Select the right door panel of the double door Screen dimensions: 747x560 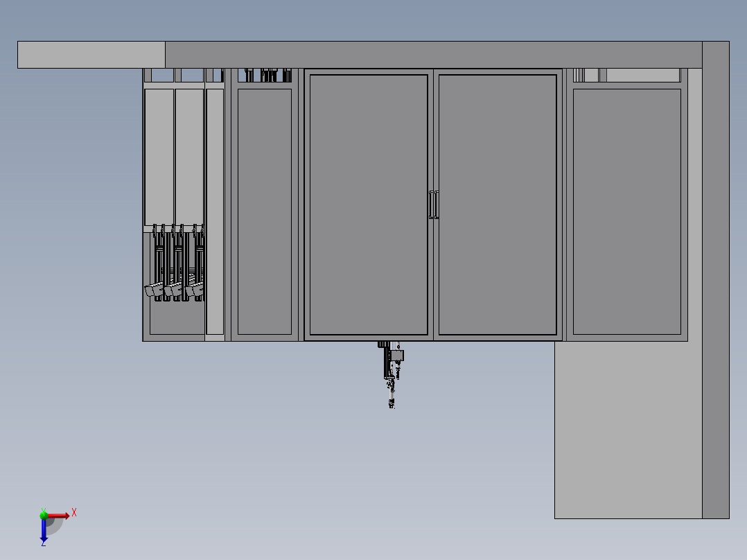(498, 204)
